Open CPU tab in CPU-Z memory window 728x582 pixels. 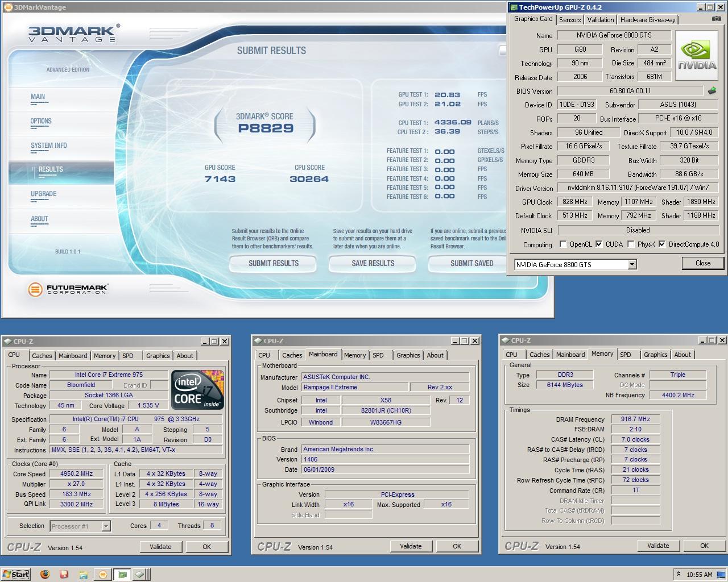[512, 355]
